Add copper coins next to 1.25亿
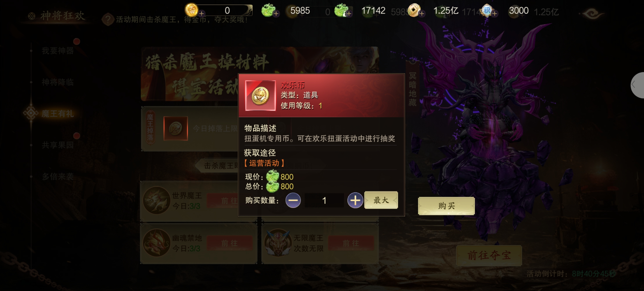This screenshot has height=291, width=644. (x=421, y=13)
